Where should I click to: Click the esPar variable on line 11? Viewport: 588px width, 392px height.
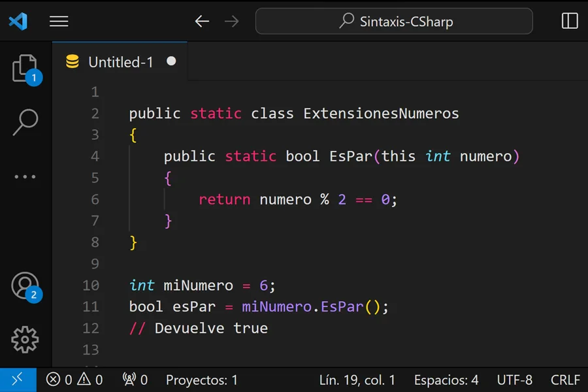point(194,307)
